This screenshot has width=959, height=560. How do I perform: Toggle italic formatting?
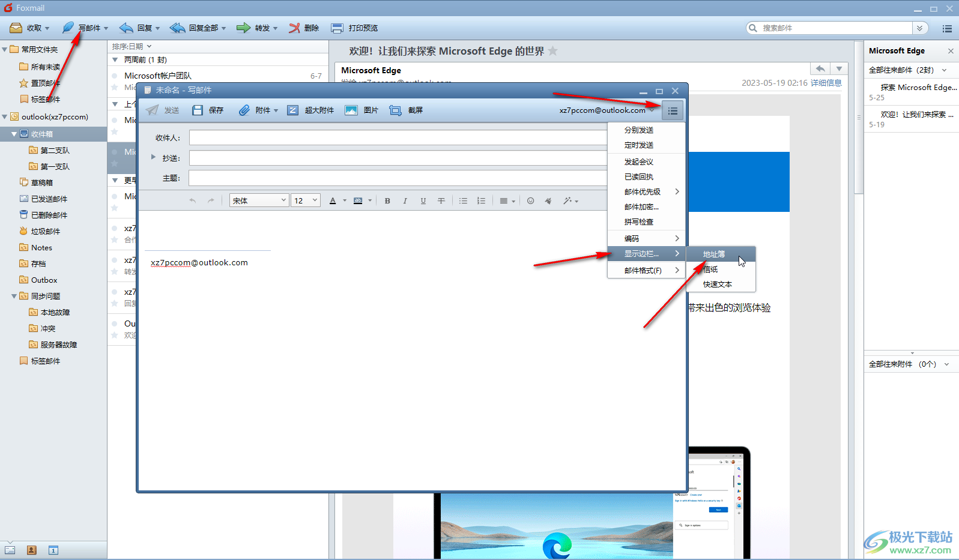[405, 201]
